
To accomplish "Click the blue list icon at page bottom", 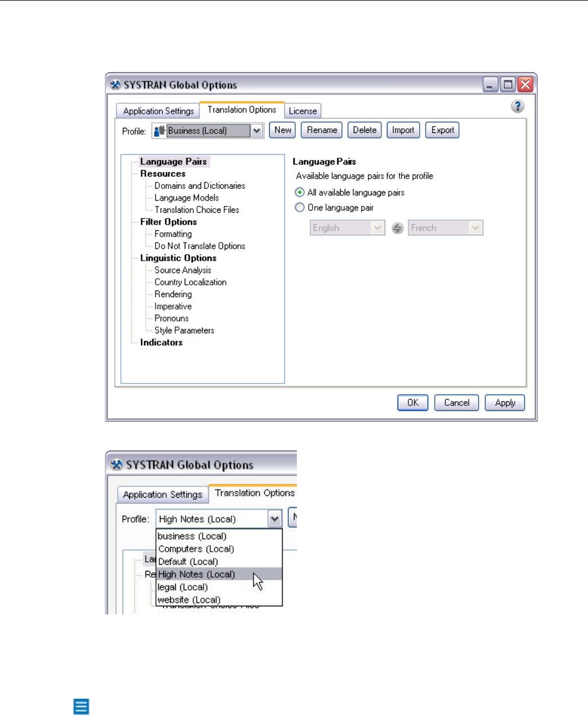I will click(x=81, y=707).
